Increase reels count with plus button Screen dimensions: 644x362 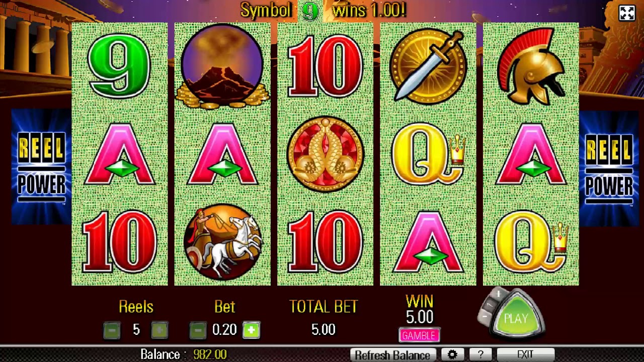click(159, 330)
